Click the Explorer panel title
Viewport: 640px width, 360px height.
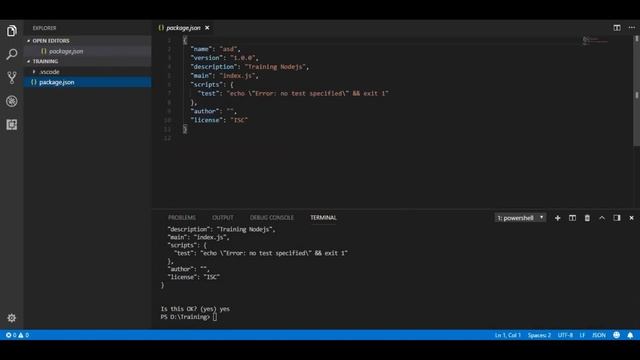coord(44,28)
